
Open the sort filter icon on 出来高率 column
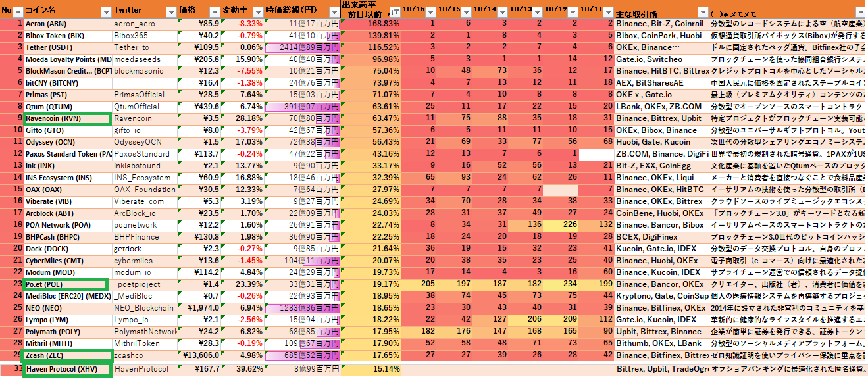coord(394,13)
